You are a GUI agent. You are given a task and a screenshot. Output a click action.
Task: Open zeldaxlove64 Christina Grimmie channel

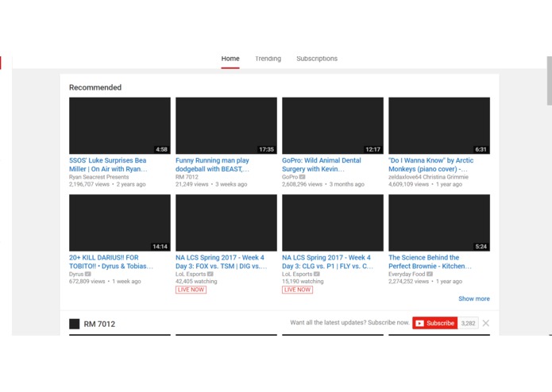(x=428, y=177)
